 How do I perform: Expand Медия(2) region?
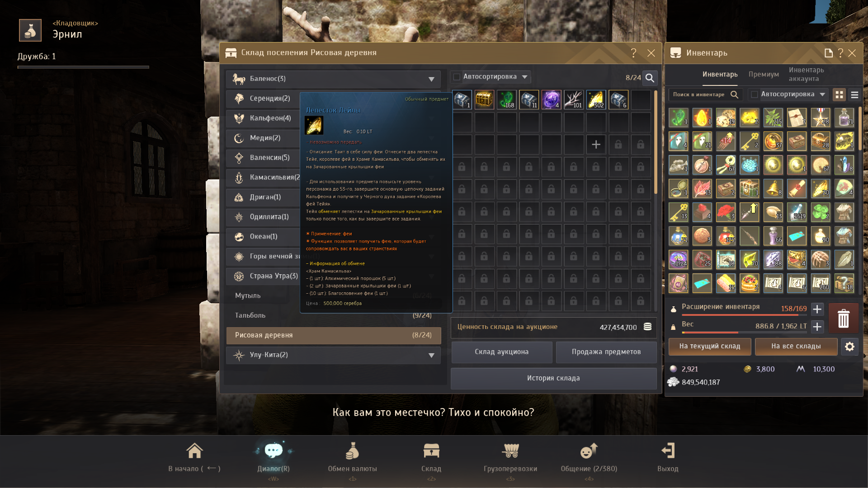[263, 138]
